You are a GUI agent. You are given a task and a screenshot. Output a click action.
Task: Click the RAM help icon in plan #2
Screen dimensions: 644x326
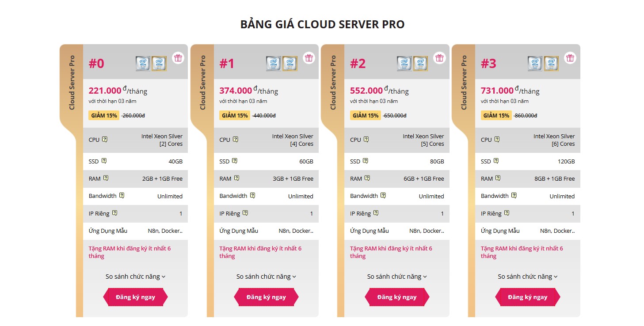(367, 178)
